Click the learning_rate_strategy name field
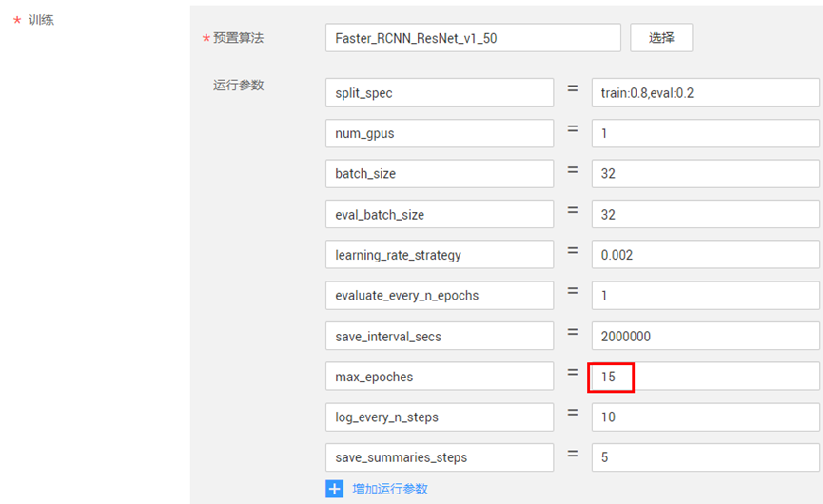Screen dimensions: 823x504 tap(439, 255)
